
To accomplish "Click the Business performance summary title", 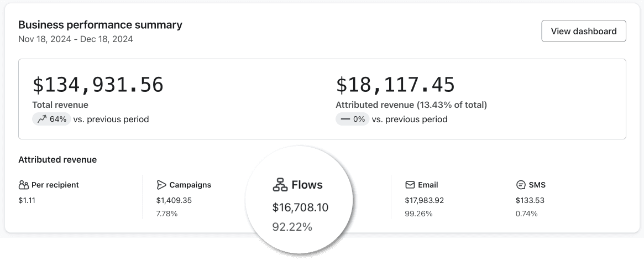I will [x=100, y=25].
